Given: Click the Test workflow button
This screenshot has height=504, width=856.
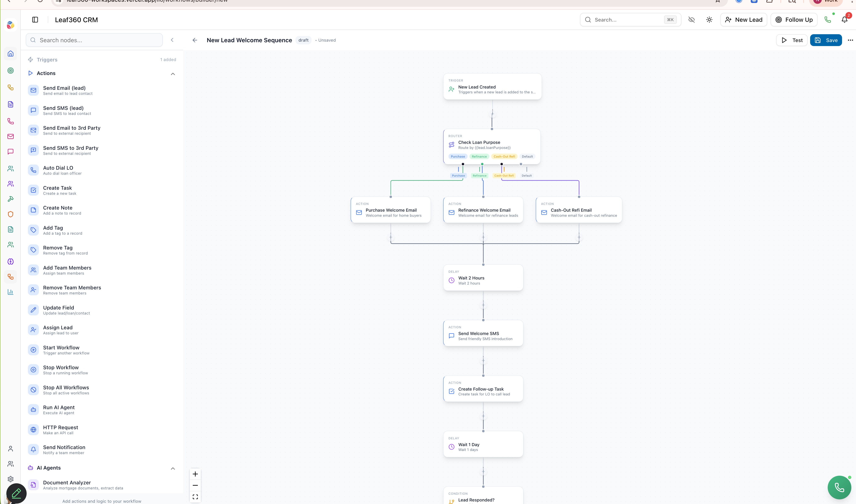Looking at the screenshot, I should [792, 40].
